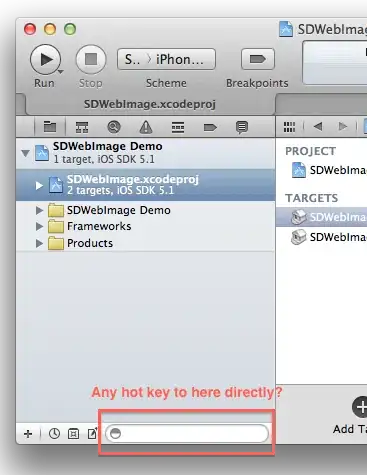The width and height of the screenshot is (367, 475).
Task: Show the Symbol navigator
Action: pos(82,127)
